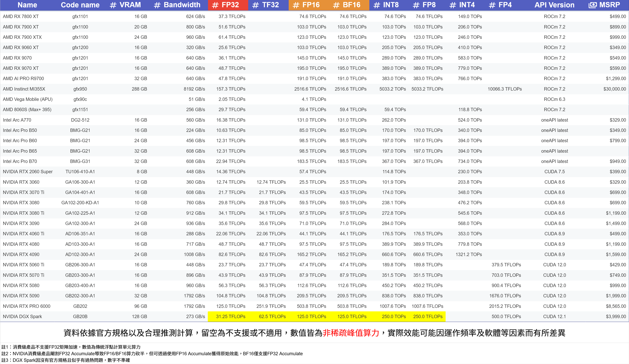
Task: Click the 1008 GB/s bandwidth cell
Action: tap(194, 255)
